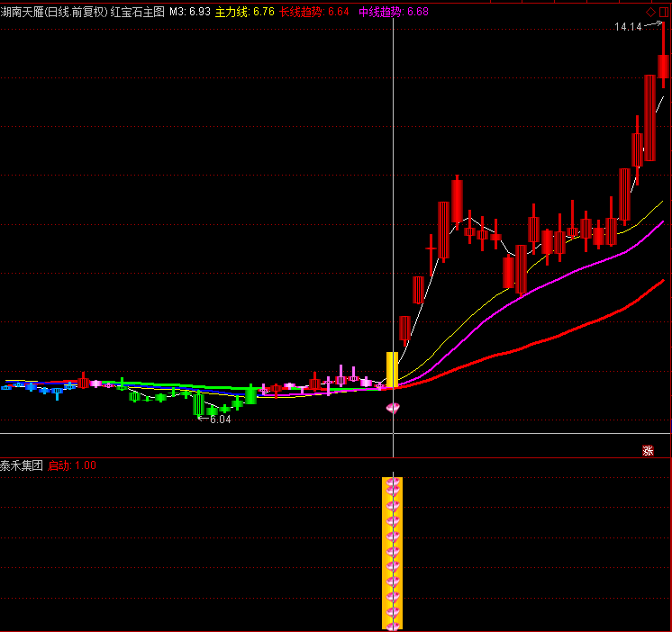Viewport: 672px width, 632px height.
Task: Click the red diamond icon at top right
Action: (x=650, y=11)
